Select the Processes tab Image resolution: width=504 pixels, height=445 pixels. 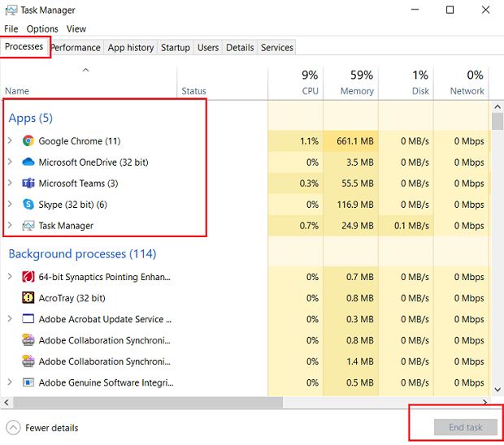[x=24, y=46]
